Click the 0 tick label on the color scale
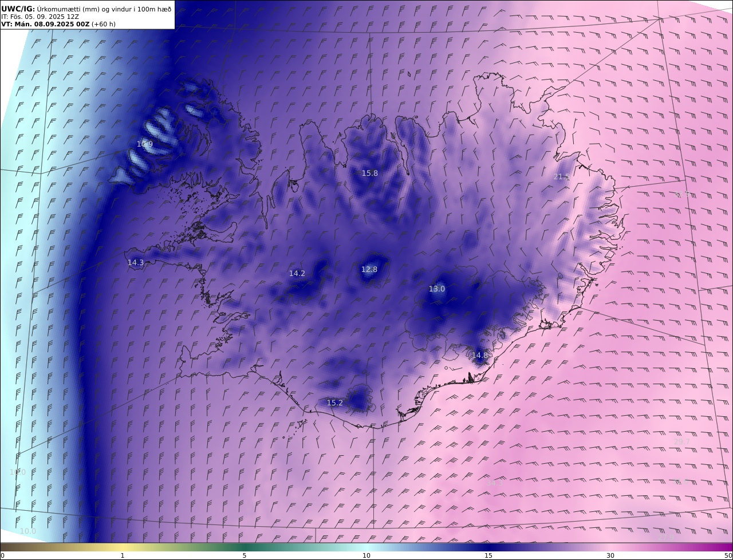 (2, 555)
